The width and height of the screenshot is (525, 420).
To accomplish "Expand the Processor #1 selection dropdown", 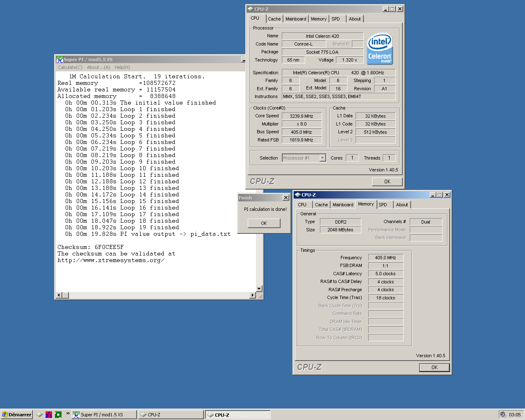I will 323,158.
